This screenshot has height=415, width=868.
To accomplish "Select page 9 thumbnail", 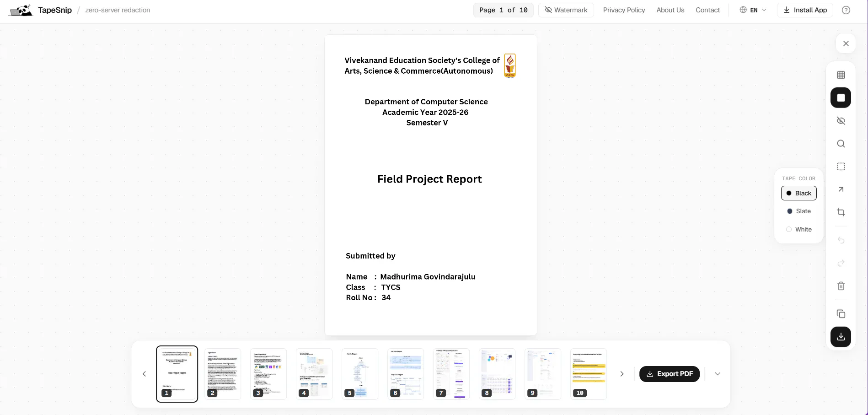I will (543, 374).
